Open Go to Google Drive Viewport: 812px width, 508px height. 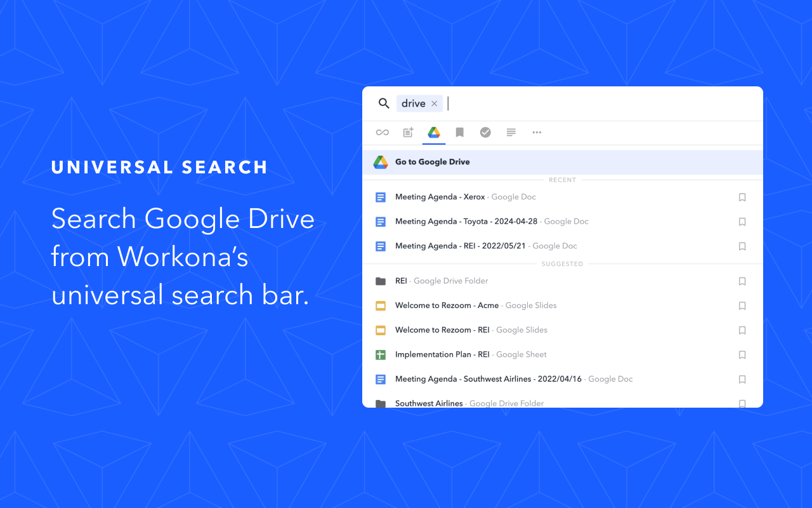coord(563,162)
